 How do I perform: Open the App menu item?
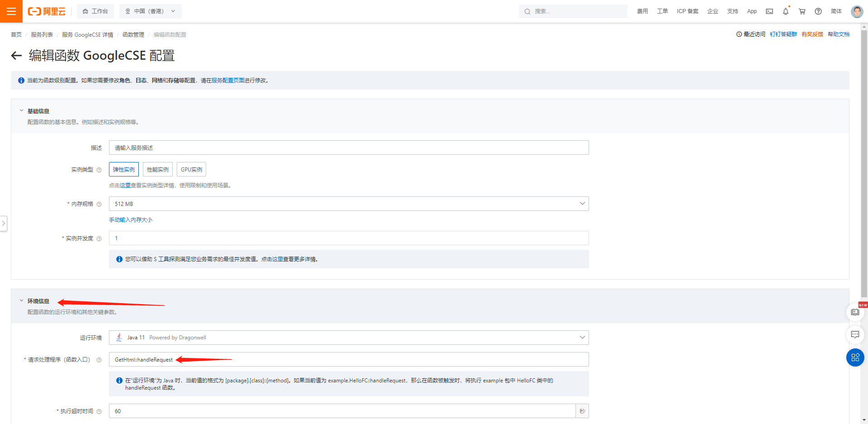click(x=752, y=11)
